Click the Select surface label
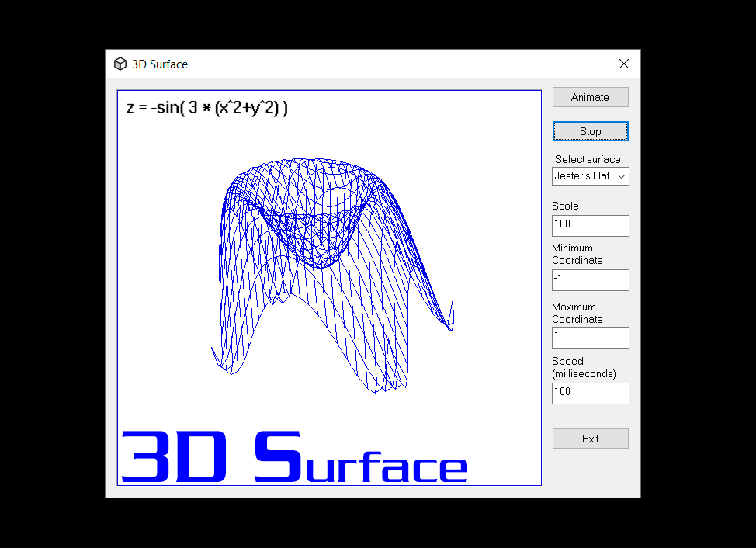 click(588, 159)
